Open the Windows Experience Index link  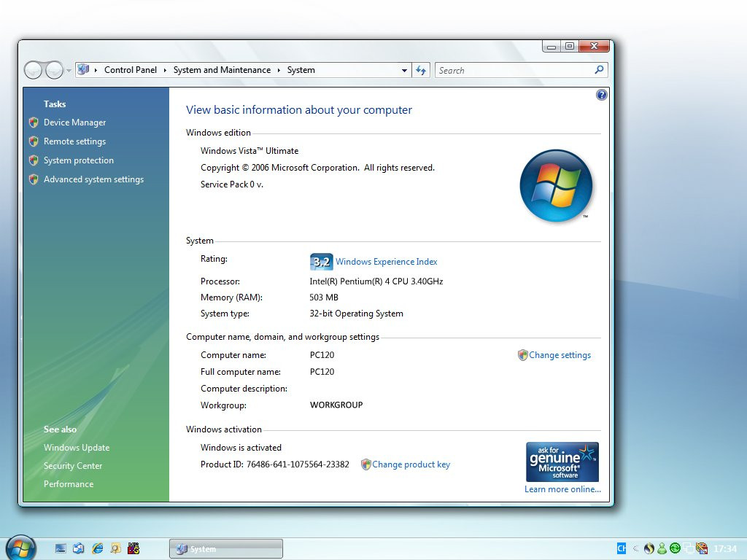(x=387, y=262)
